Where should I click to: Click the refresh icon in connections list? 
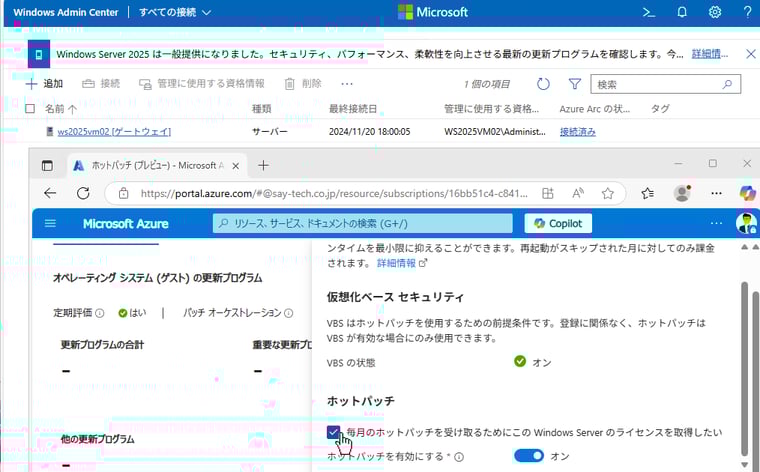pyautogui.click(x=543, y=85)
